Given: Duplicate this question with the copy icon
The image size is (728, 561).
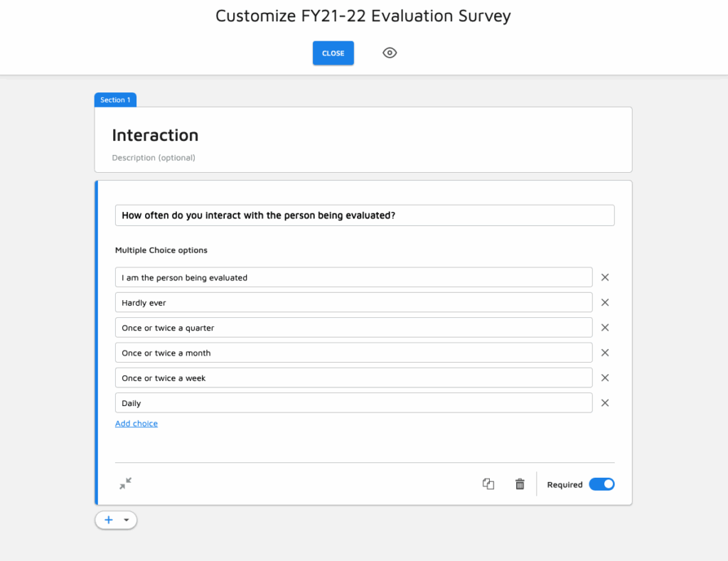Looking at the screenshot, I should [x=488, y=484].
